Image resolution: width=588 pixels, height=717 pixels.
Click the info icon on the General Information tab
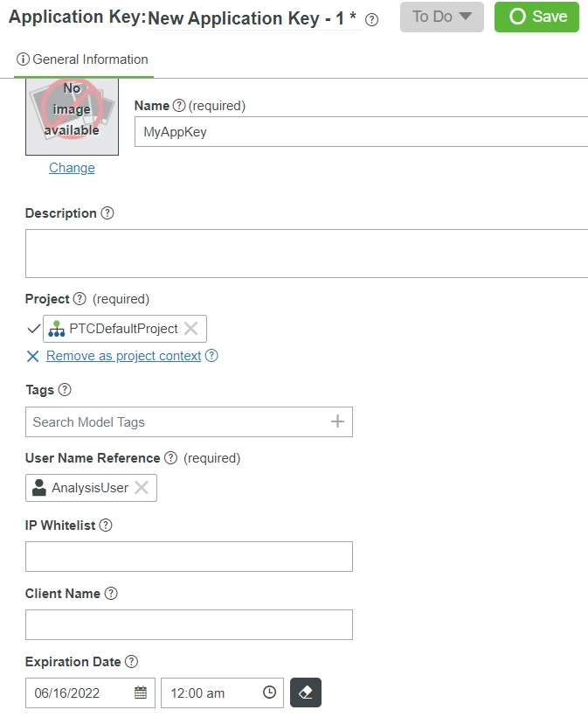[22, 60]
